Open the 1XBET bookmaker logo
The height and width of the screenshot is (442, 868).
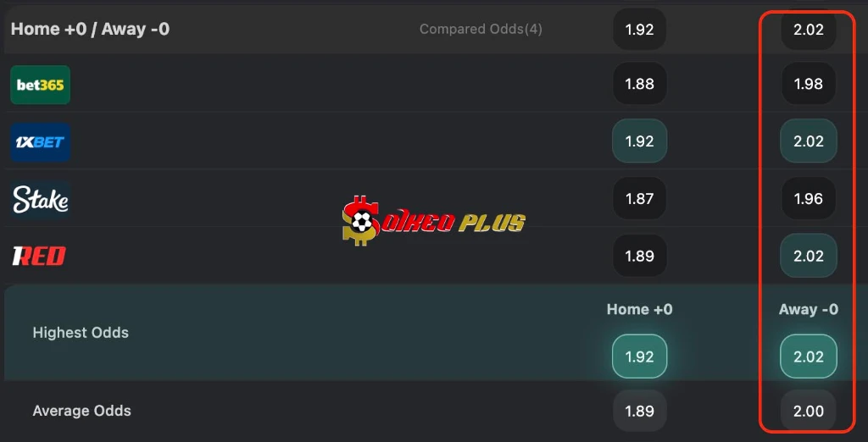pos(40,142)
